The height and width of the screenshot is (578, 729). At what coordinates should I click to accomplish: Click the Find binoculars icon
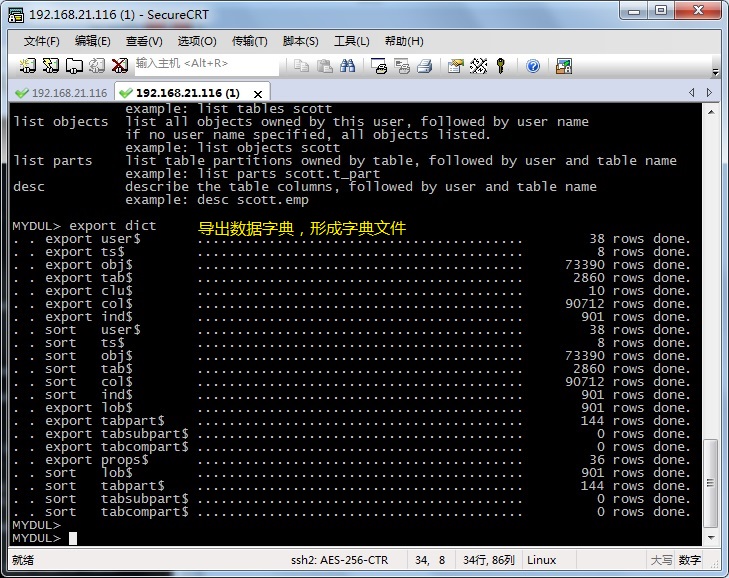[x=347, y=66]
